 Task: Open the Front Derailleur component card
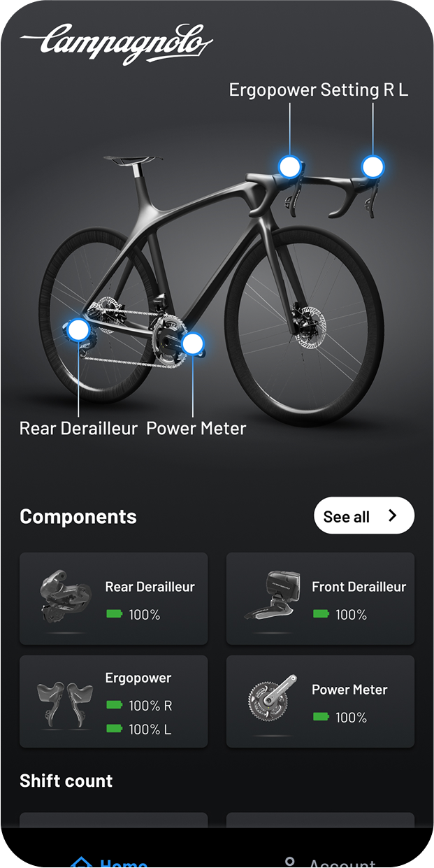[x=320, y=599]
